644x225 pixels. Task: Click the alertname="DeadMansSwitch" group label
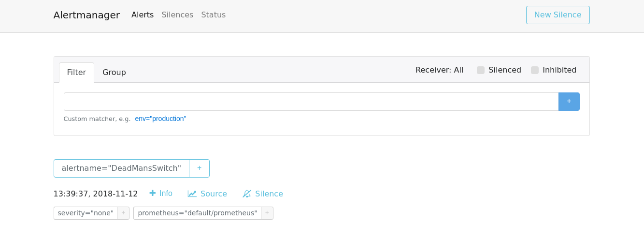(121, 168)
